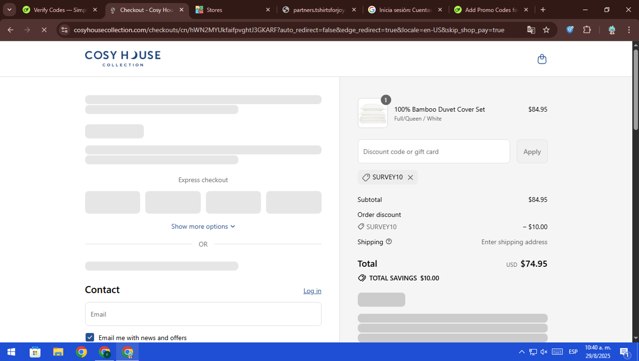Click the discount code or gift card field

434,152
